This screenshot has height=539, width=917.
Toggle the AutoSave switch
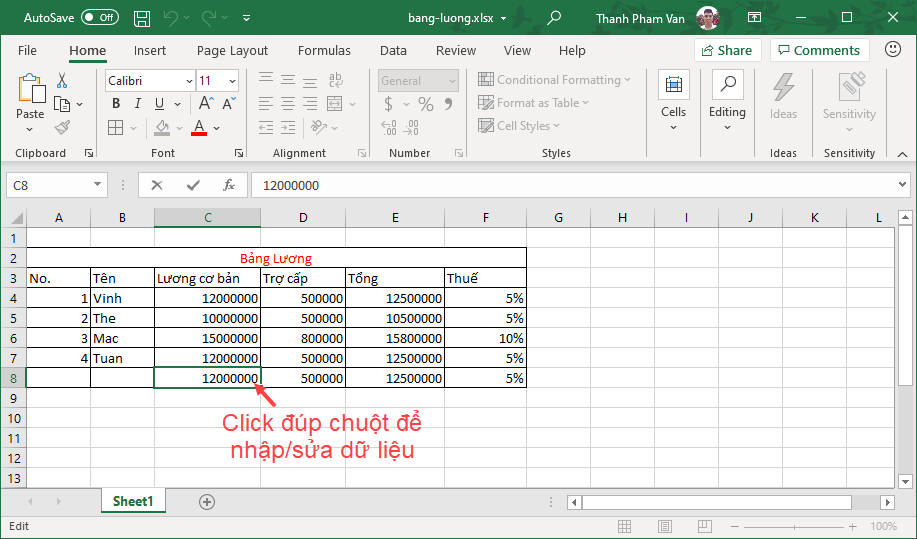[99, 18]
